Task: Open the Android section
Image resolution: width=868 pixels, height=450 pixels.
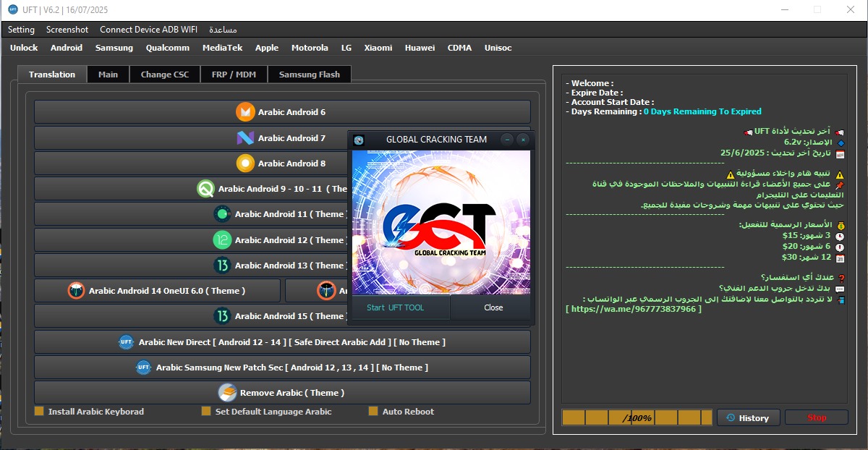Action: (x=67, y=48)
